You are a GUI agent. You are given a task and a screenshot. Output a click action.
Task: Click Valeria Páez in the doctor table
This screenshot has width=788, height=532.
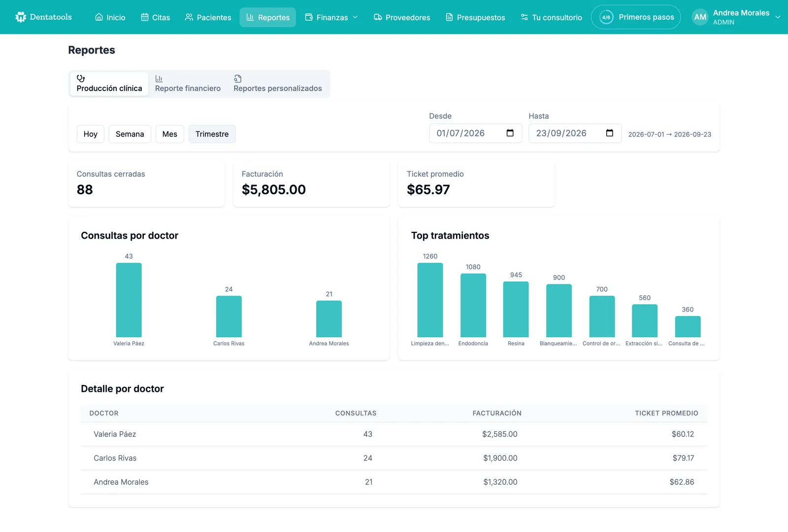click(x=115, y=434)
